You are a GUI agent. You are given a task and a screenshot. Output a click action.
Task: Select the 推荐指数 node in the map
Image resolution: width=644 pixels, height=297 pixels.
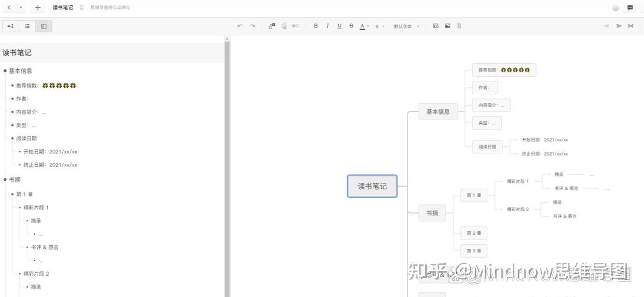point(504,70)
